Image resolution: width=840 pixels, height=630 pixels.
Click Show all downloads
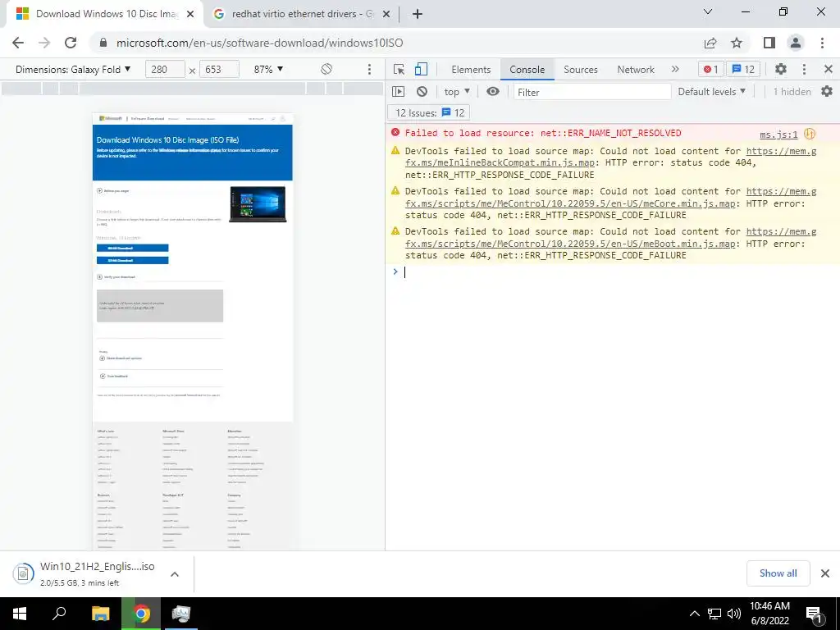coord(778,573)
